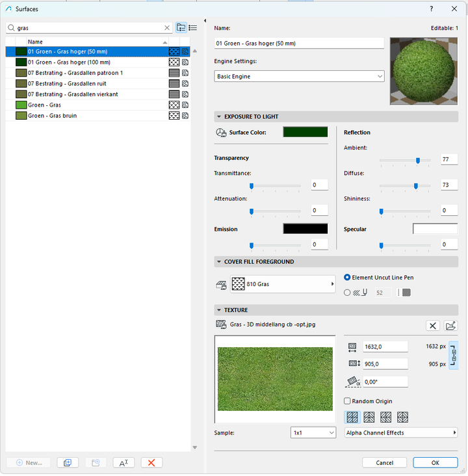Image resolution: width=468 pixels, height=476 pixels.
Task: Click the Cancel button
Action: (x=385, y=462)
